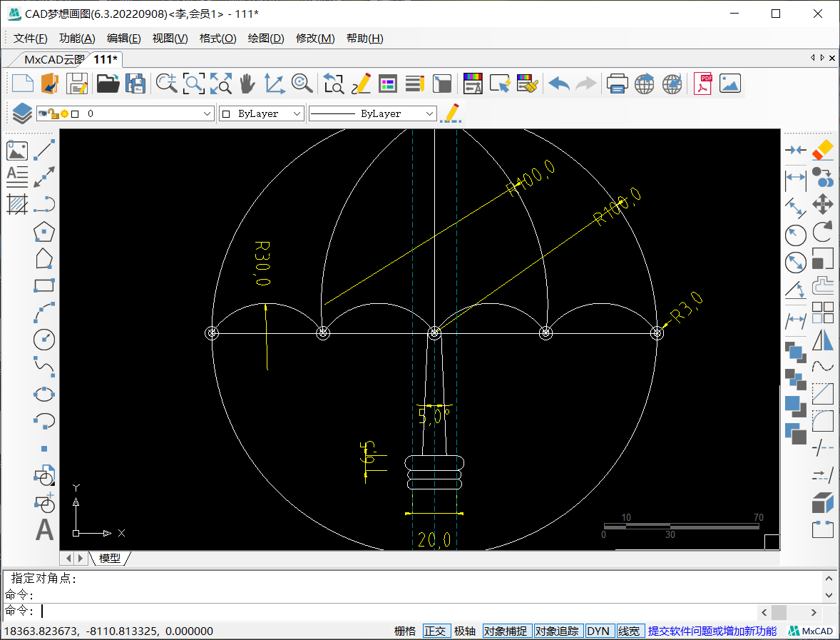
Task: Select the Diameter dimension tool
Action: [x=796, y=263]
